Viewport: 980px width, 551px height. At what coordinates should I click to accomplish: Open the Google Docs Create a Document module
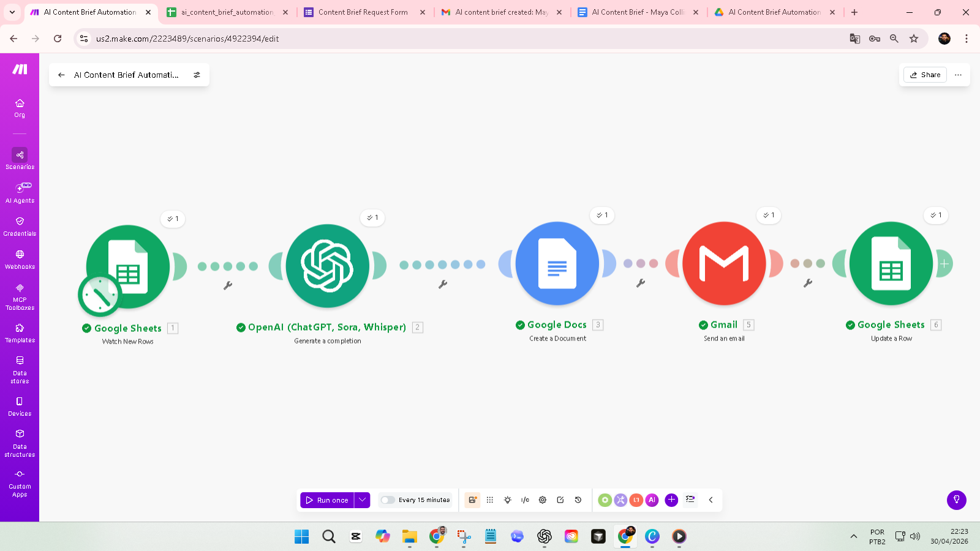point(557,263)
